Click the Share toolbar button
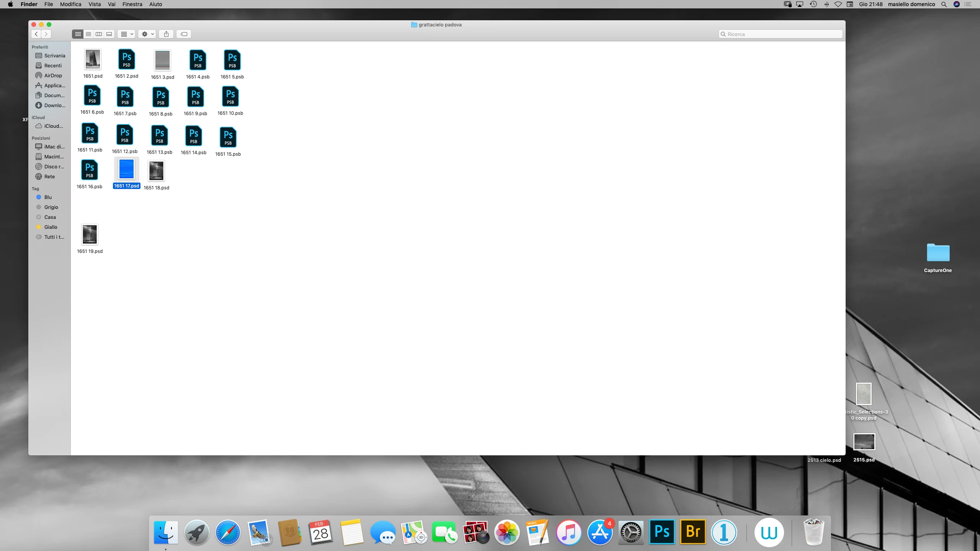Screen dimensions: 980x551 (x=166, y=34)
